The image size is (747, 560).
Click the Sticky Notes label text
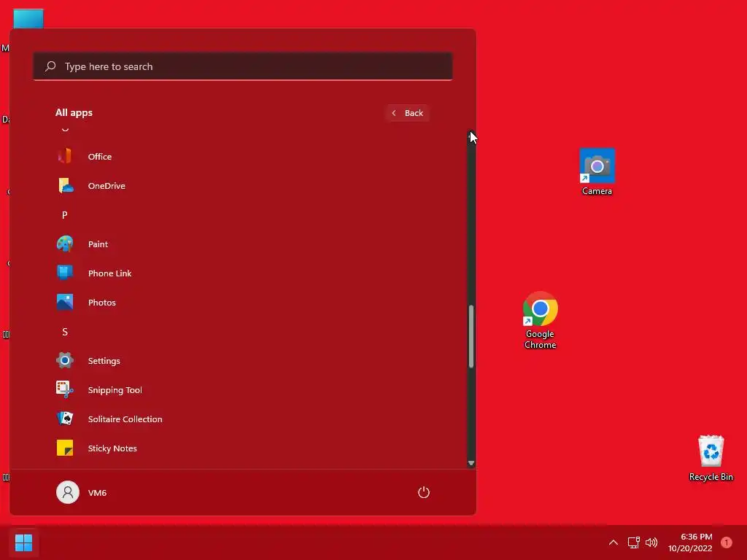pyautogui.click(x=112, y=448)
